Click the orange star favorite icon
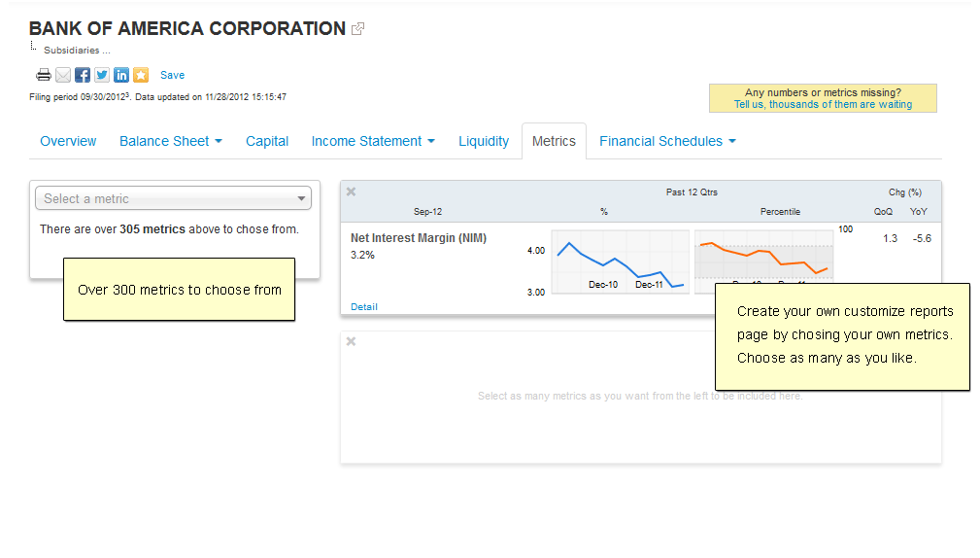This screenshot has height=558, width=980. tap(141, 75)
